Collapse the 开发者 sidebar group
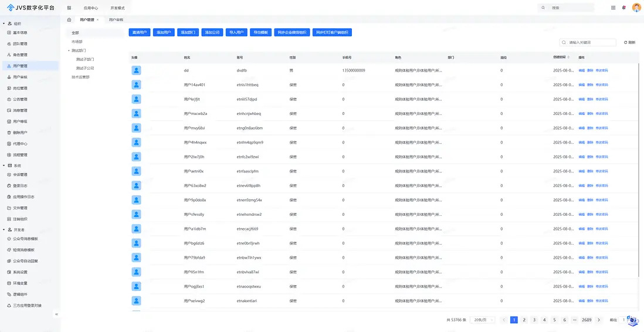The width and height of the screenshot is (644, 332). [x=4, y=230]
